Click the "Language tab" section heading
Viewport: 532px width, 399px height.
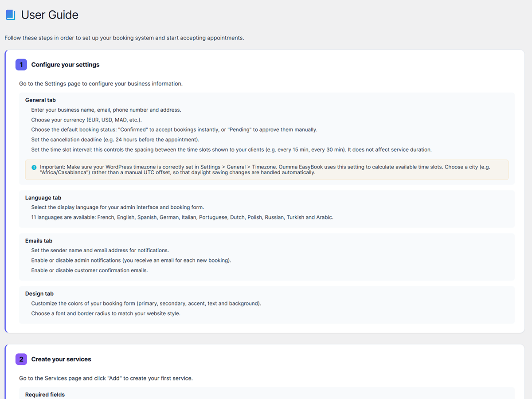point(43,198)
